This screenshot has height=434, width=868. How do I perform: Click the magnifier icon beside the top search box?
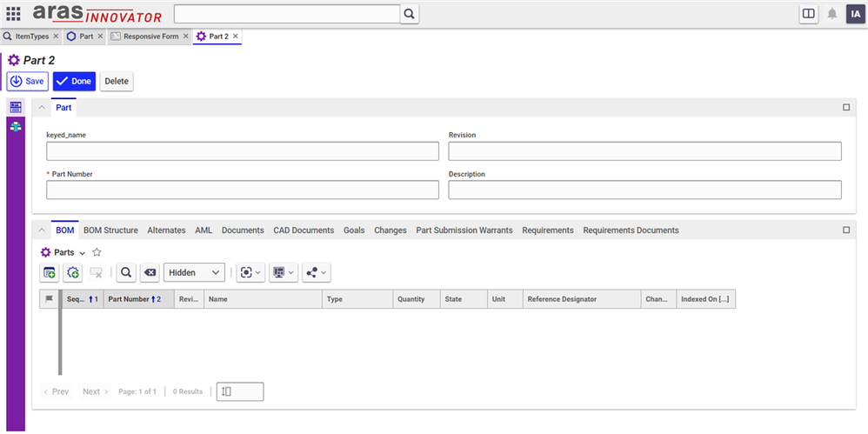coord(409,14)
